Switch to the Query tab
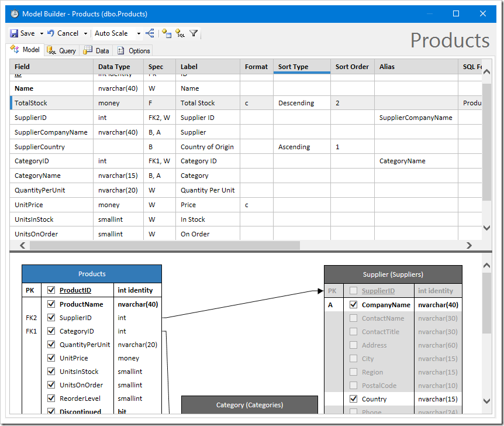The image size is (504, 426). point(61,50)
